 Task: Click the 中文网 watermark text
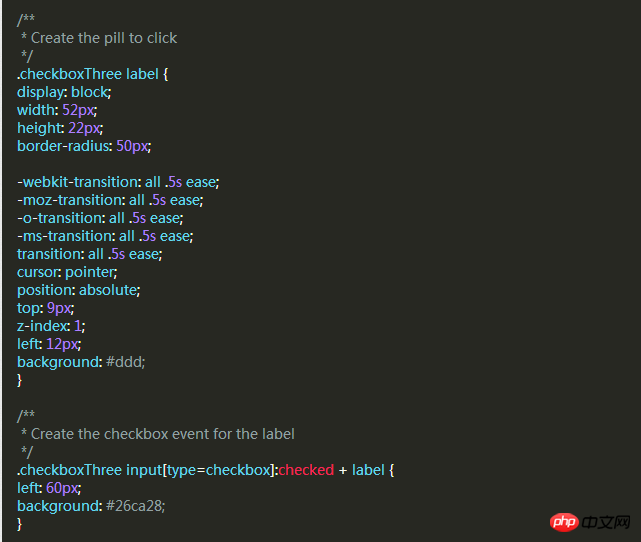pyautogui.click(x=606, y=522)
